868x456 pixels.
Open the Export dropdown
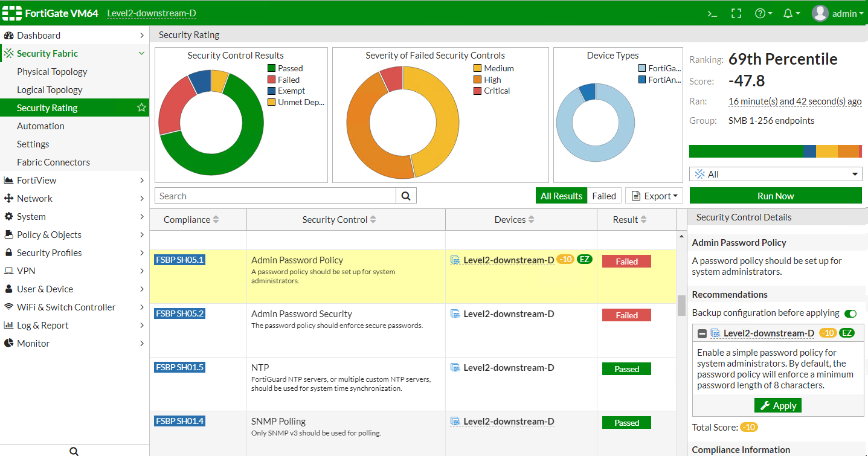[x=654, y=196]
